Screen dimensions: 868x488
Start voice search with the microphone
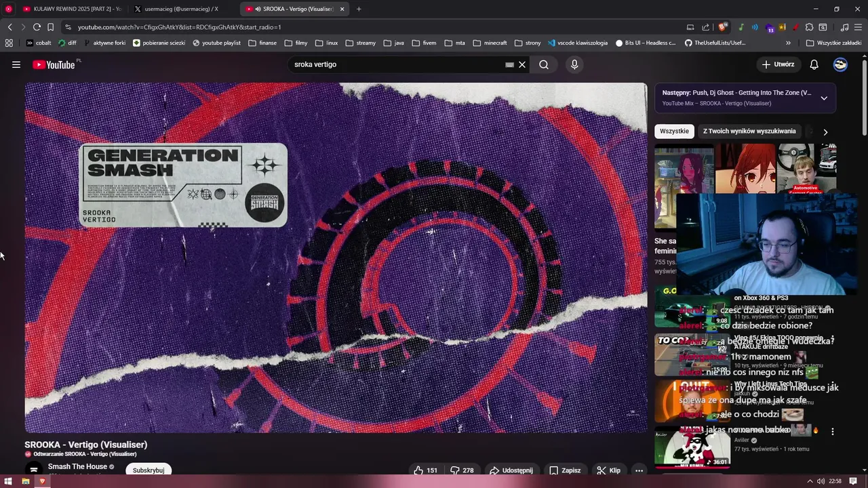tap(574, 64)
